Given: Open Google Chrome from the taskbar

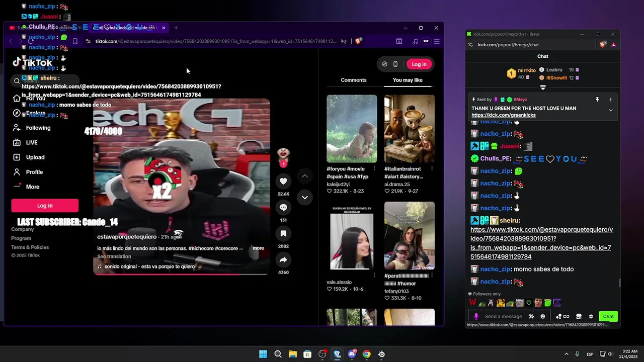Looking at the screenshot, I should coord(367,354).
